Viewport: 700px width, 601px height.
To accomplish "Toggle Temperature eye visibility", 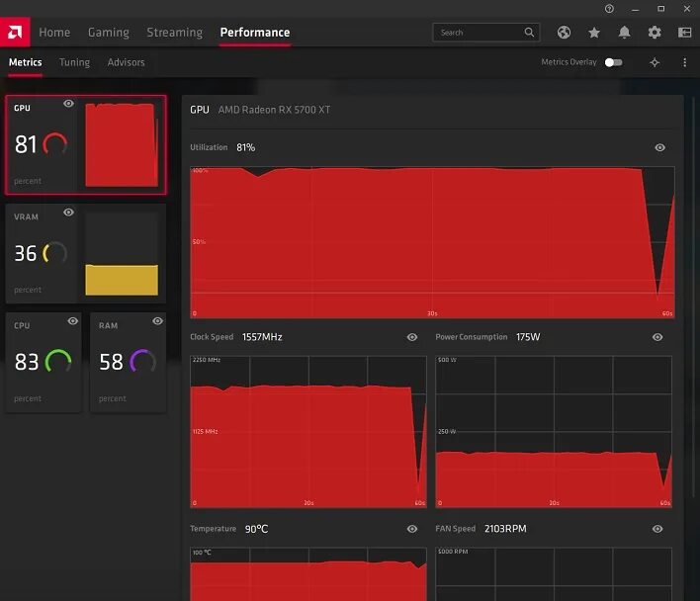I will [x=412, y=529].
